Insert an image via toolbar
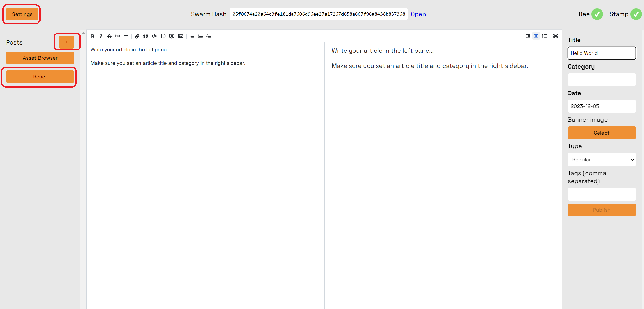 [x=180, y=36]
